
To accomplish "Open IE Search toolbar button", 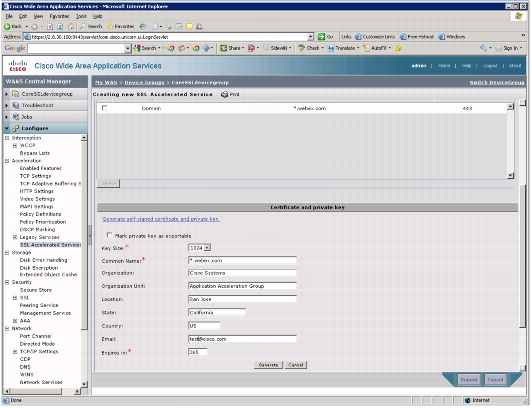I will tap(91, 26).
